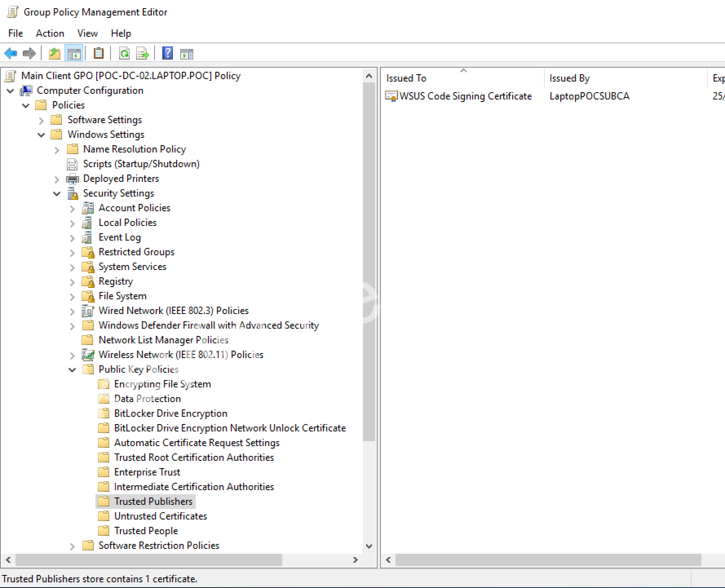This screenshot has height=588, width=725.
Task: Click the blue Back arrow in toolbar
Action: click(11, 53)
